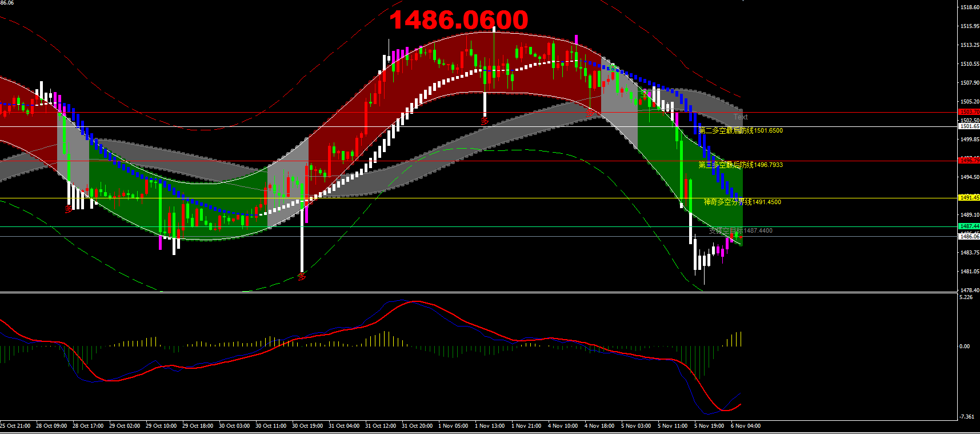
Task: Click the red 1496.79 price tag on axis
Action: click(x=969, y=161)
